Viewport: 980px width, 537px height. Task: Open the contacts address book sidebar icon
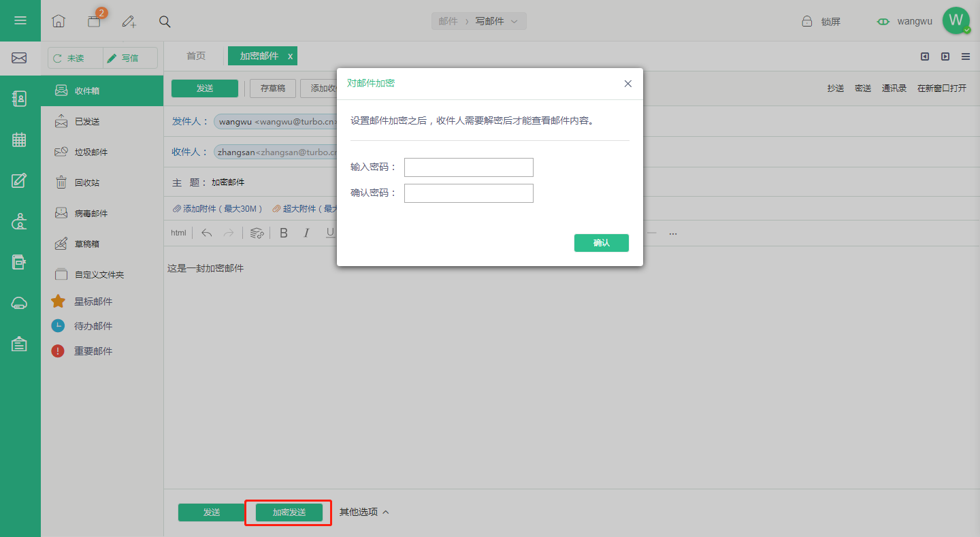pyautogui.click(x=19, y=99)
